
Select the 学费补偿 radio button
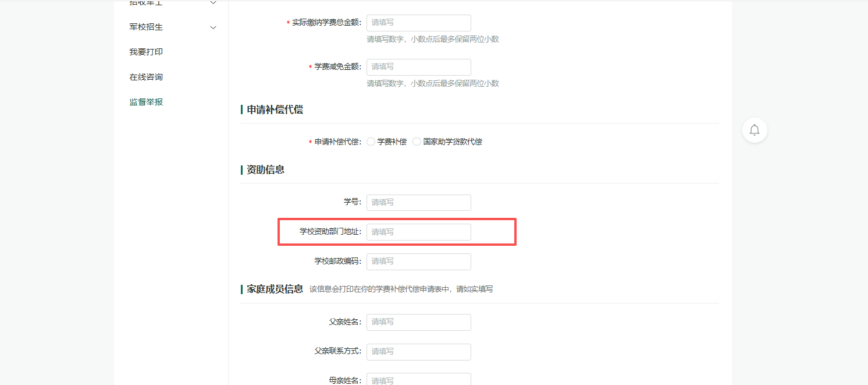click(371, 142)
